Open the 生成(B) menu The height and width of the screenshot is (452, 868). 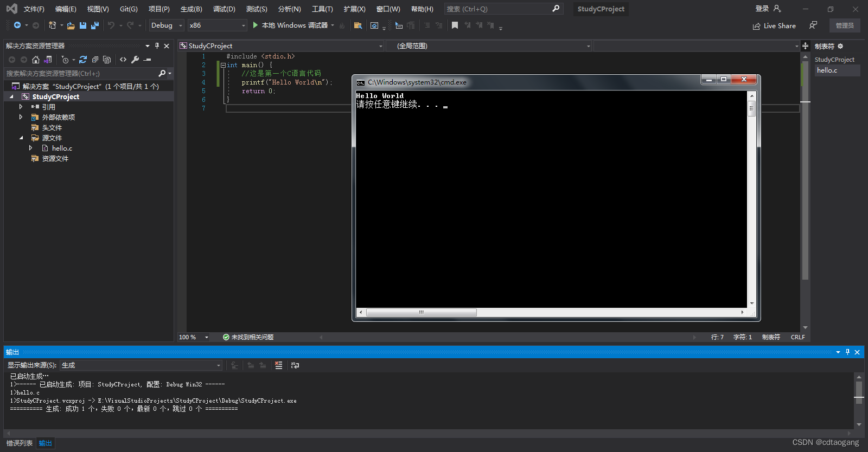click(191, 9)
